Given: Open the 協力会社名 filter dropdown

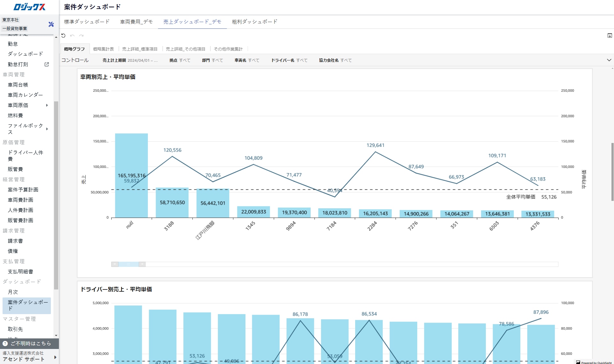Looking at the screenshot, I should pos(335,60).
